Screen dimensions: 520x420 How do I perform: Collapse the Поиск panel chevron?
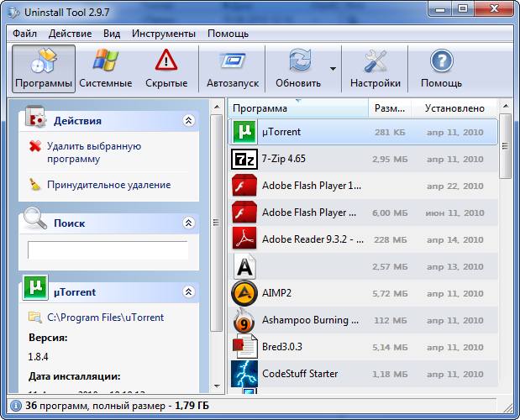click(x=188, y=223)
